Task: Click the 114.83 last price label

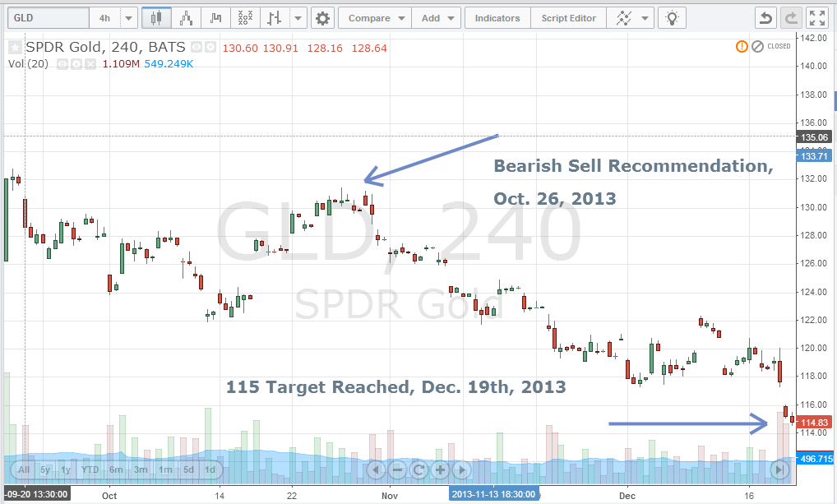Action: coord(813,423)
